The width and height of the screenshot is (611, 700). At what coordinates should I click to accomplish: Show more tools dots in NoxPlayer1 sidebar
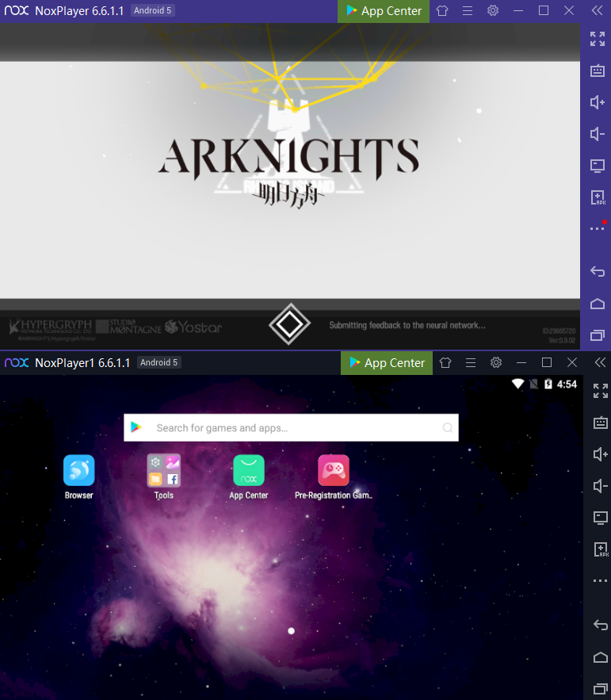[600, 581]
